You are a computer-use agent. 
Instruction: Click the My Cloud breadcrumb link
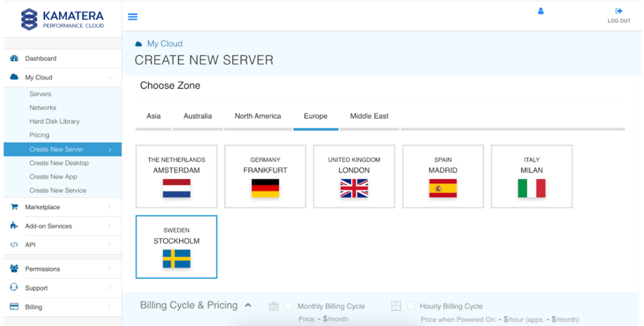[x=165, y=43]
